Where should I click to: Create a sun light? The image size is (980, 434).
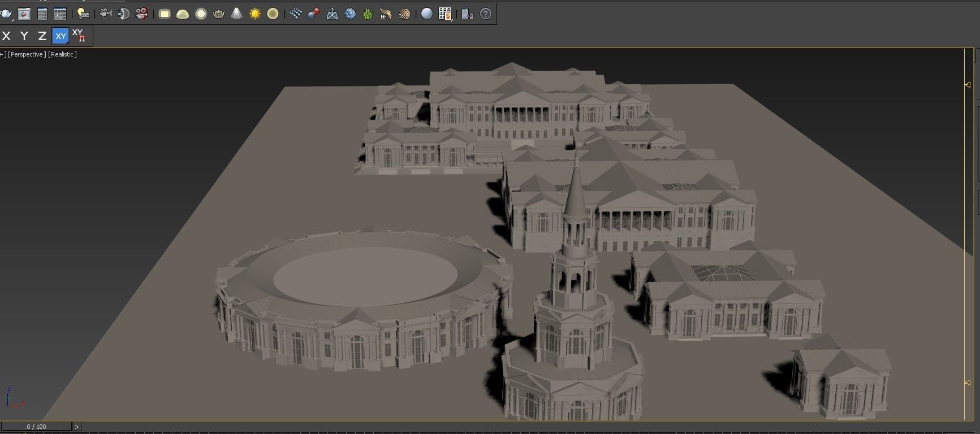tap(255, 14)
